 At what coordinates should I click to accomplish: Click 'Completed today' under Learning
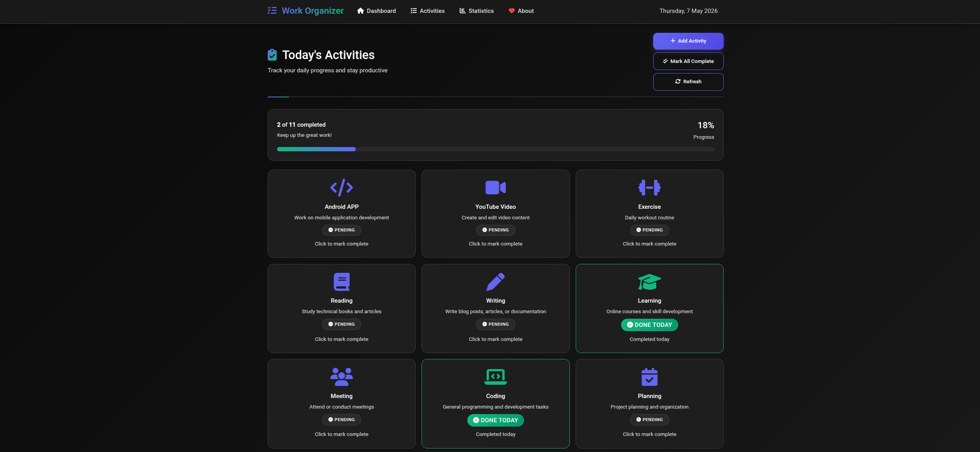(649, 339)
